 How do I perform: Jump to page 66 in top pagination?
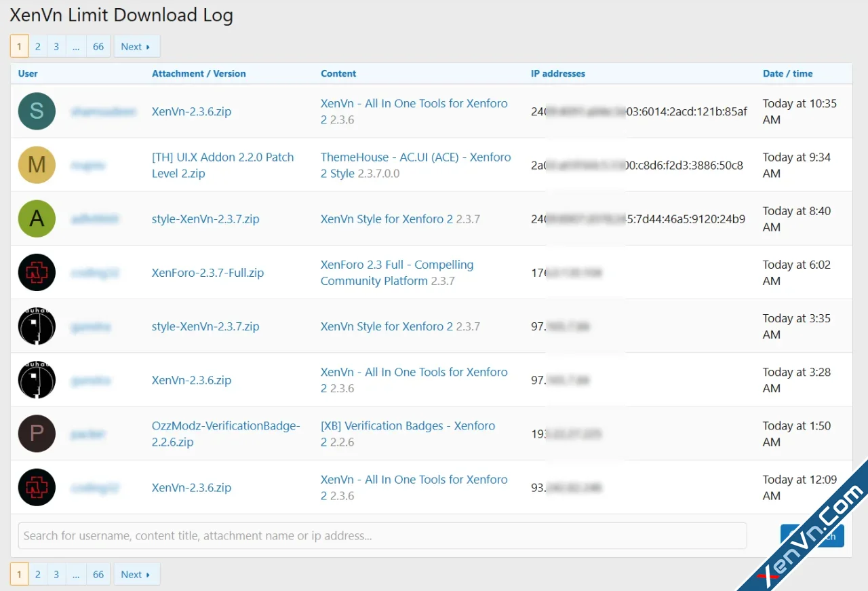(98, 46)
